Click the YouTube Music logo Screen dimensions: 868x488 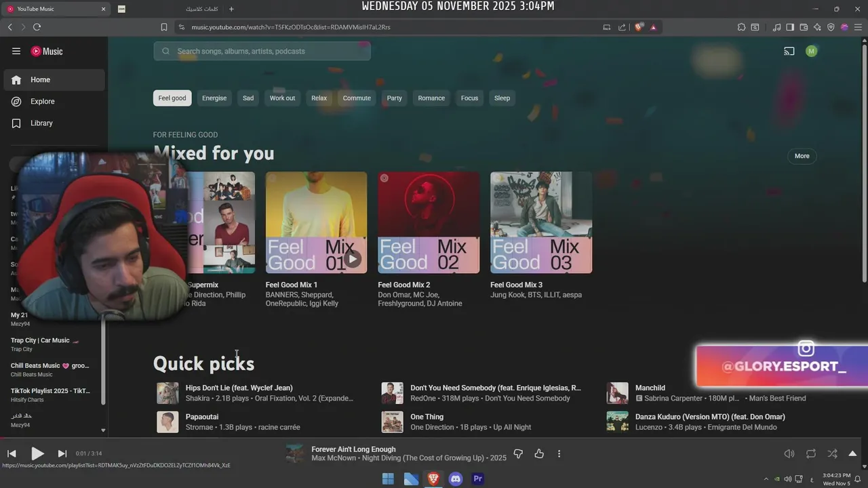point(47,51)
